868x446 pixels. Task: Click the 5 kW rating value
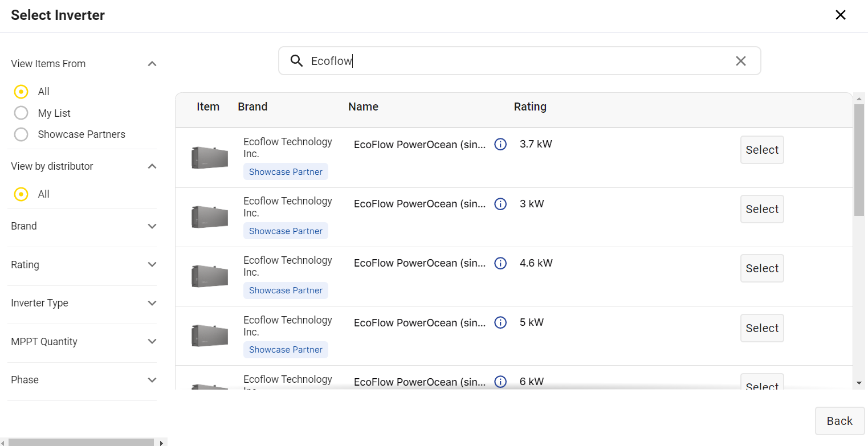[x=532, y=322]
